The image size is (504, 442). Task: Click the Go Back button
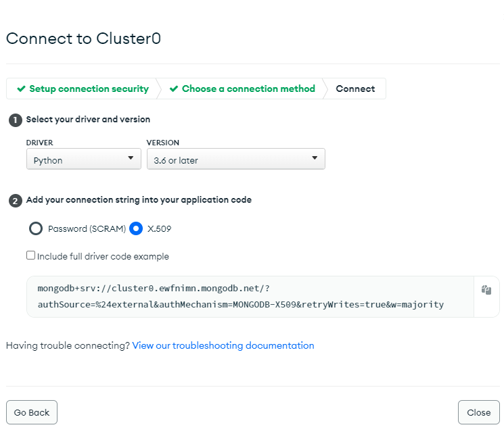[x=32, y=412]
